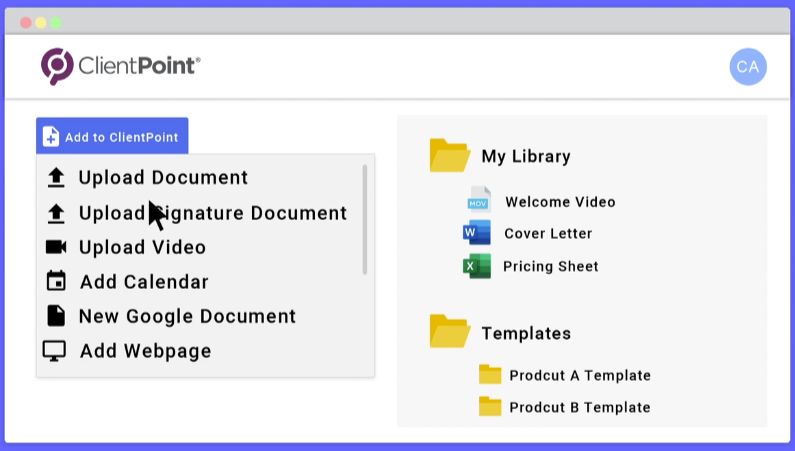
Task: Open the CA user avatar menu
Action: 748,67
